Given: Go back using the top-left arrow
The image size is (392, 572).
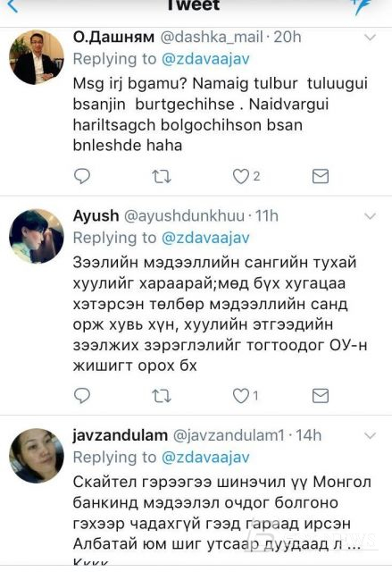Looking at the screenshot, I should click(13, 5).
